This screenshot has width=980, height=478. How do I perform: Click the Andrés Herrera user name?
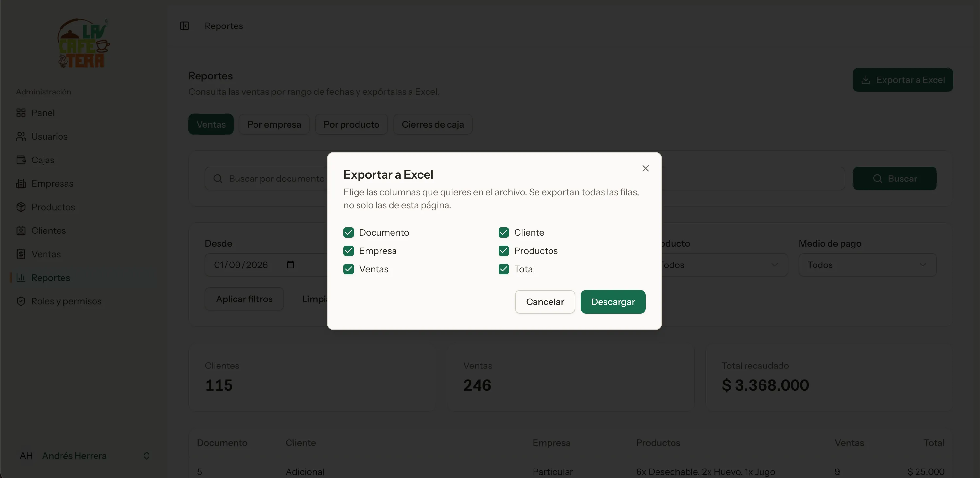coord(74,455)
